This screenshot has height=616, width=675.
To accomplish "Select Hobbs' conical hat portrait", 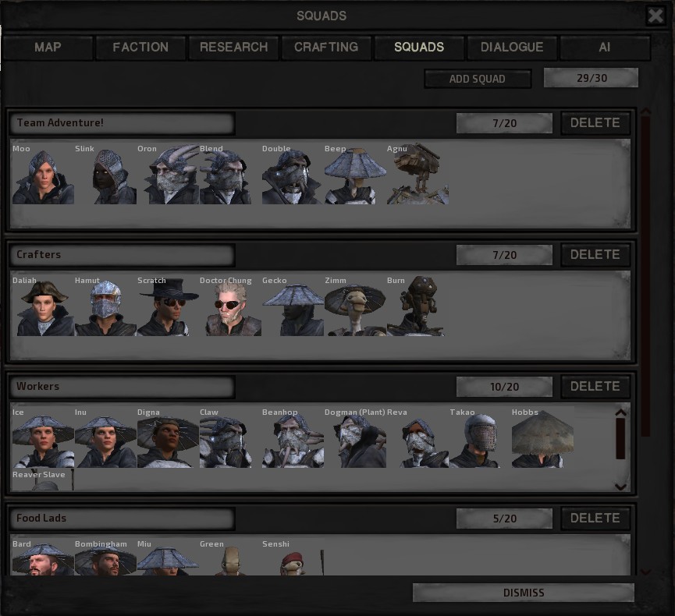I will (x=542, y=437).
